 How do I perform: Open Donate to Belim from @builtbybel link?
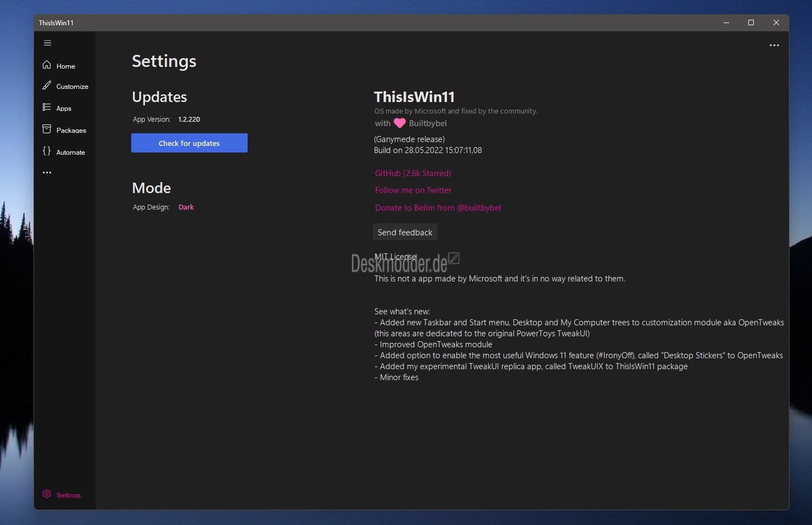pos(438,208)
